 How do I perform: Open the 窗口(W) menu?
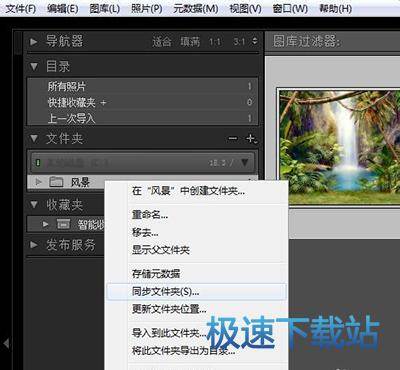[290, 8]
